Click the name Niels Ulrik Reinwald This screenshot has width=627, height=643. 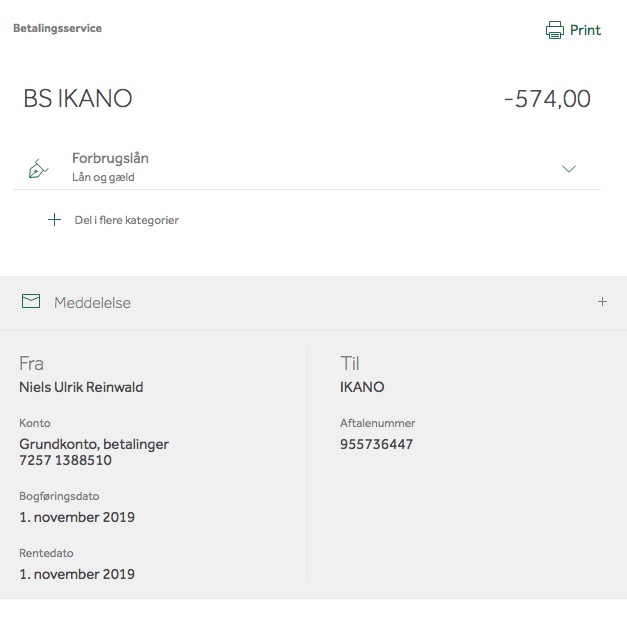tap(81, 387)
